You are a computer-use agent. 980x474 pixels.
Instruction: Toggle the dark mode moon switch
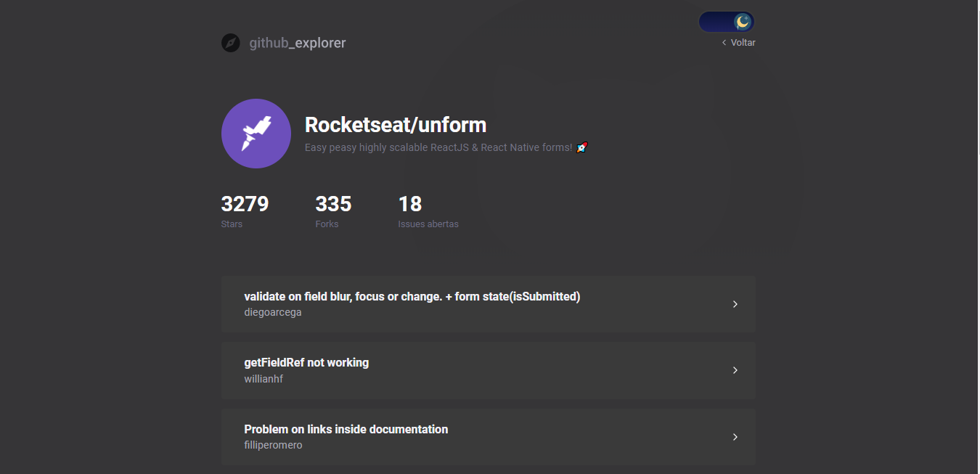click(727, 22)
